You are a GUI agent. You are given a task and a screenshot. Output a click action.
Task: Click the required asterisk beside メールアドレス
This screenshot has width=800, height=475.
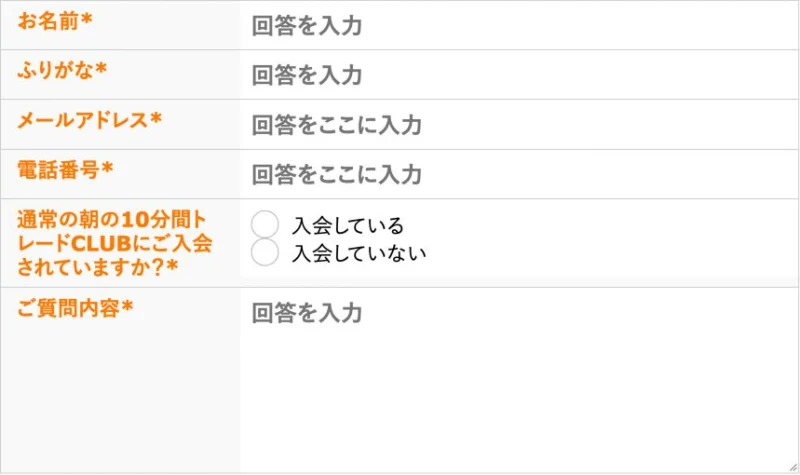[156, 119]
